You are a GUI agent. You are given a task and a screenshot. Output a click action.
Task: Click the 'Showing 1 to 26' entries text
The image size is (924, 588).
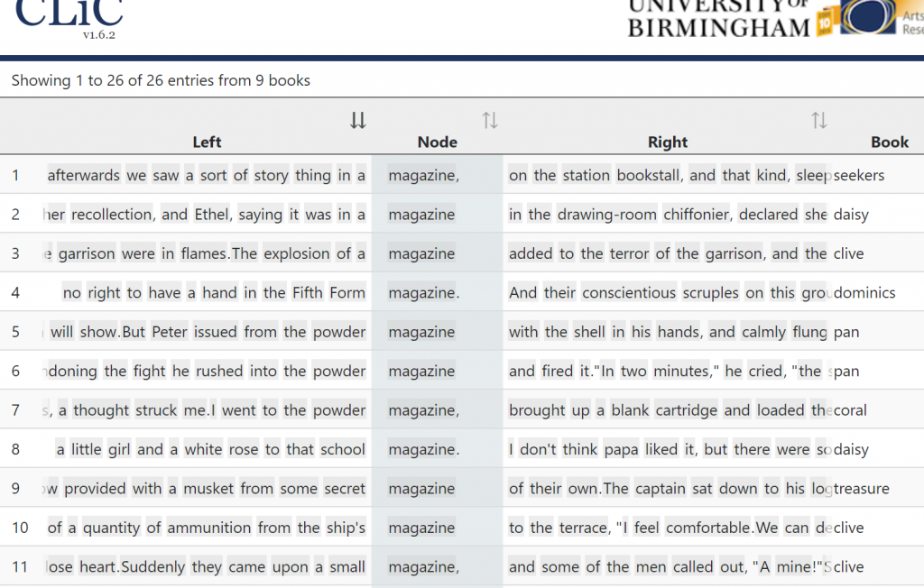click(161, 80)
